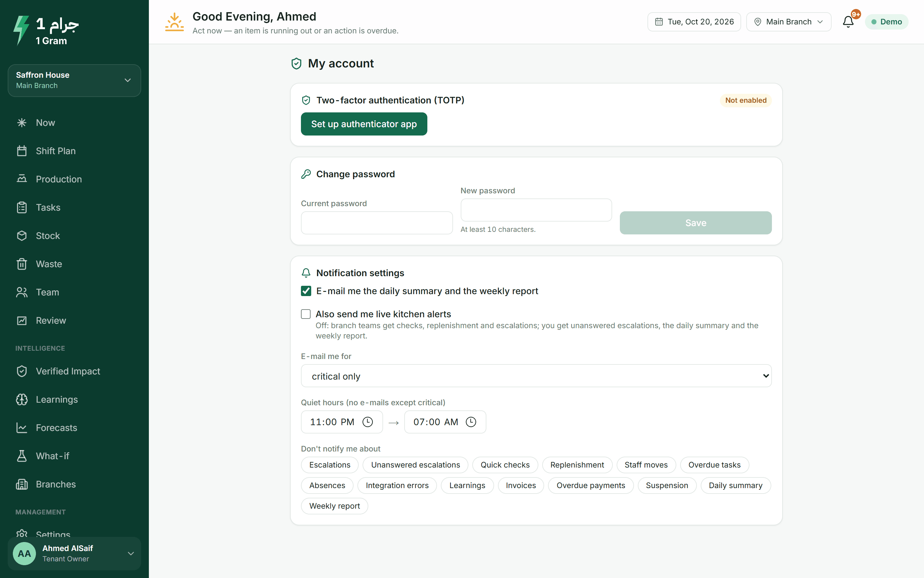Click the Shift Plan calendar icon
924x578 pixels.
coord(22,151)
